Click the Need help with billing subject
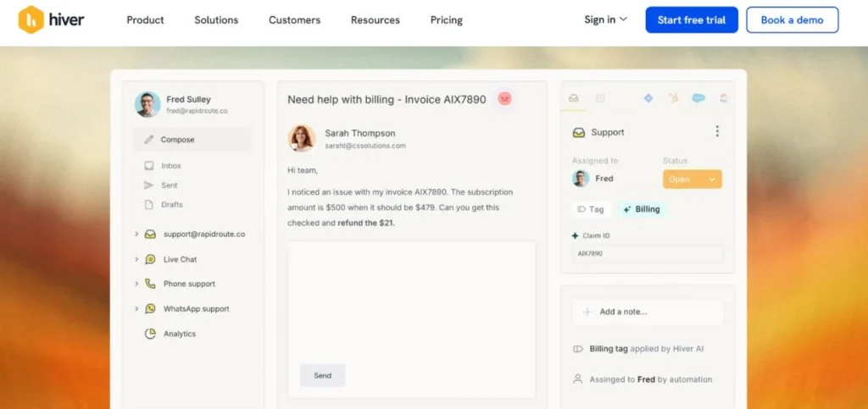Screen dimensions: 868x409 coord(387,99)
